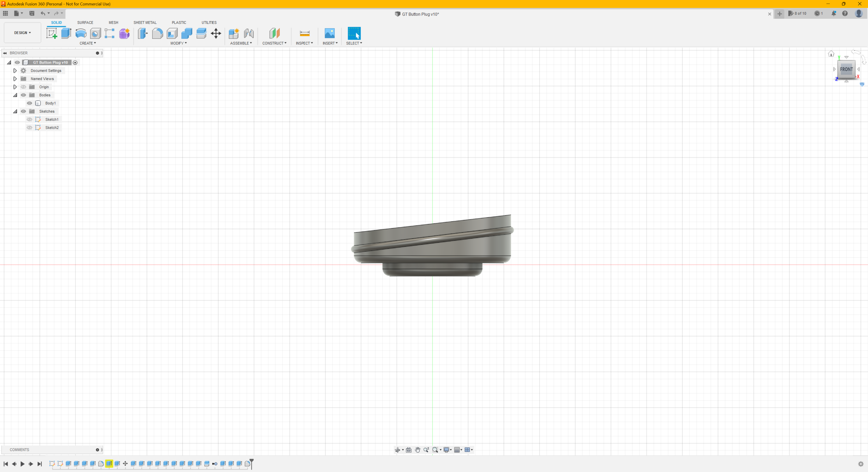Open the CONSTRUCT menu label
868x472 pixels.
click(274, 43)
